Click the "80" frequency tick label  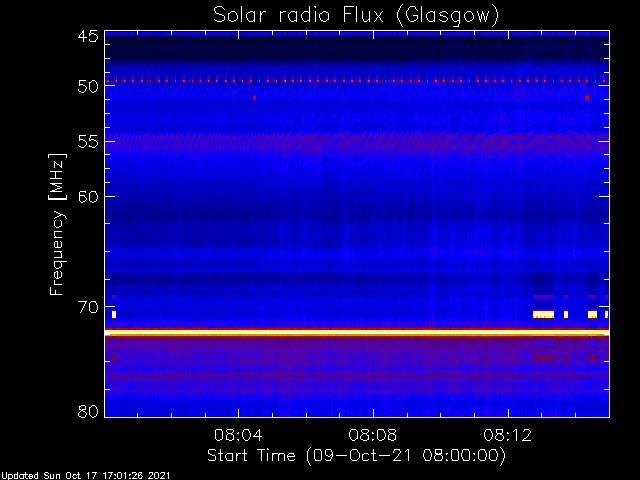click(x=88, y=411)
